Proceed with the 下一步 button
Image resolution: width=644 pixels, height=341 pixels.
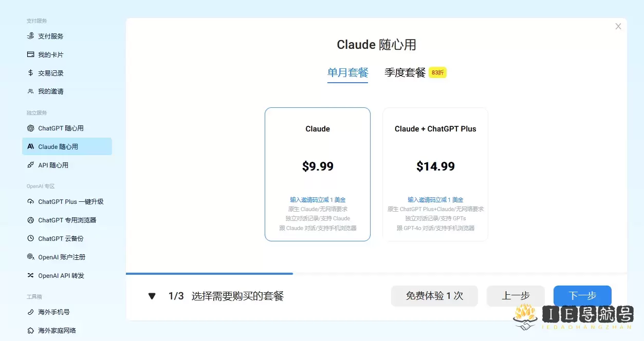click(x=582, y=296)
